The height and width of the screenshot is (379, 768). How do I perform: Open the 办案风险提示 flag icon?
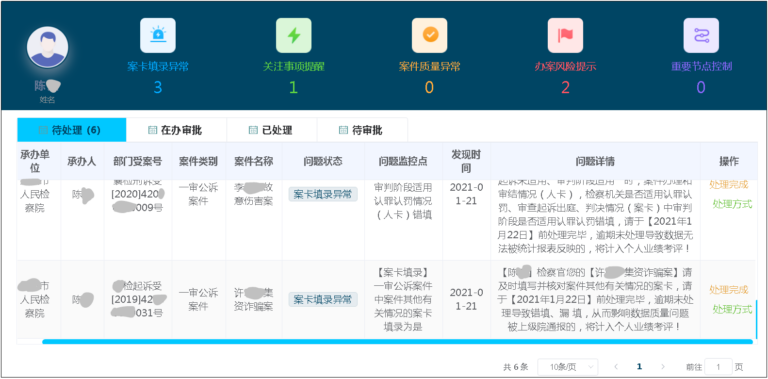coord(565,35)
